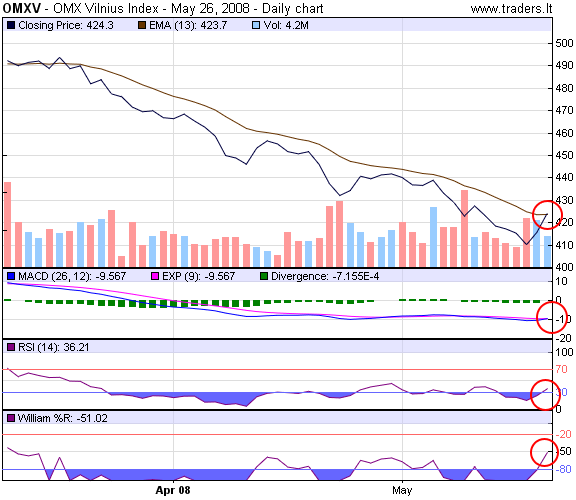The height and width of the screenshot is (500, 576).
Task: Click the dark blue Closing Price legend swatch
Action: (x=11, y=25)
